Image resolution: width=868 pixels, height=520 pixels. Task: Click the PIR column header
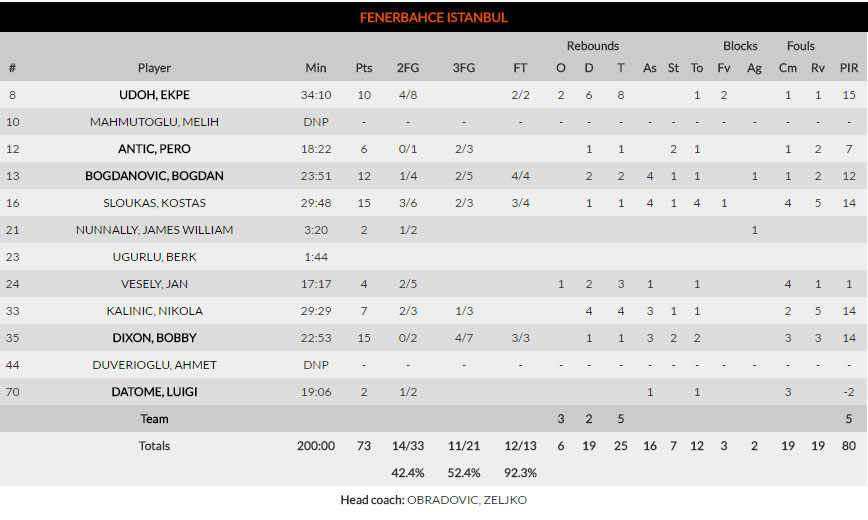point(848,68)
